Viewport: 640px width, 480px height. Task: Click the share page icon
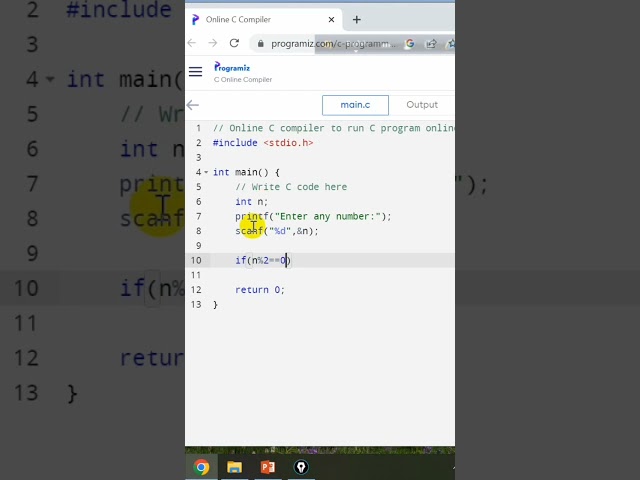[431, 43]
